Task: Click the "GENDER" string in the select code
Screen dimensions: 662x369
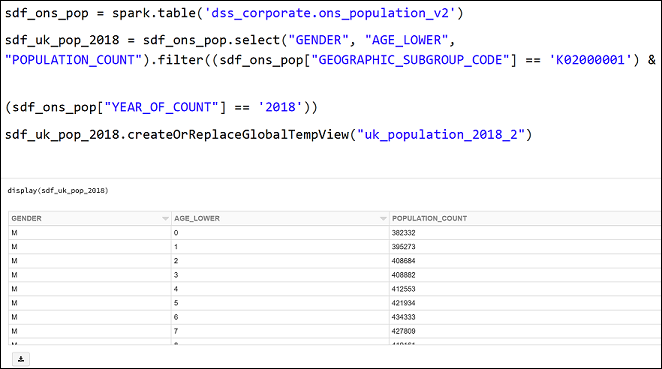Action: pos(318,40)
